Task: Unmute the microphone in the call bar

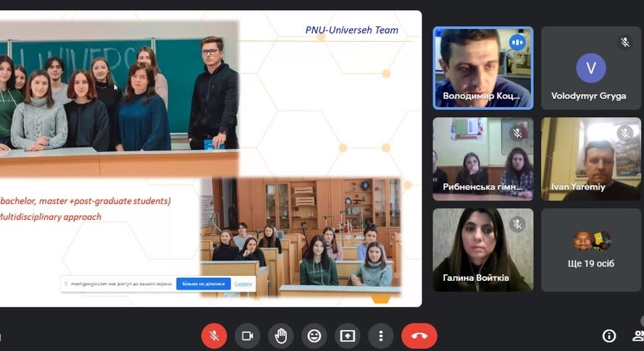Action: (x=214, y=336)
